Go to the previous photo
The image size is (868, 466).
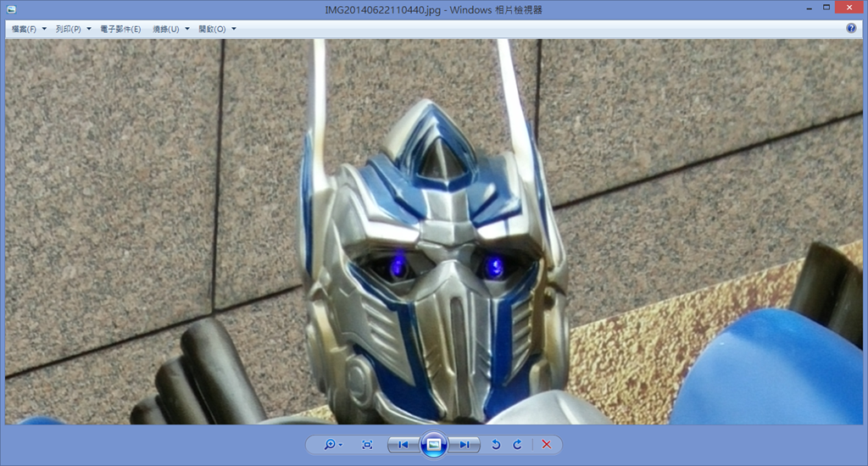(x=403, y=445)
